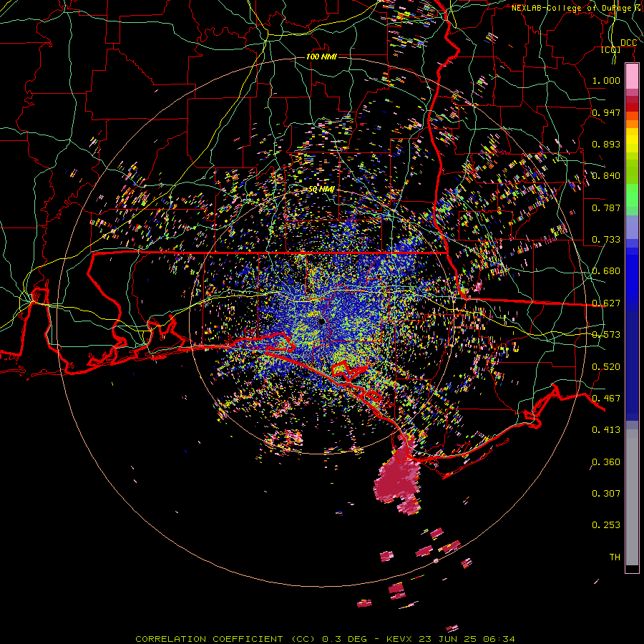Image resolution: width=644 pixels, height=644 pixels.
Task: Select the 0.413 legend value
Action: click(606, 430)
